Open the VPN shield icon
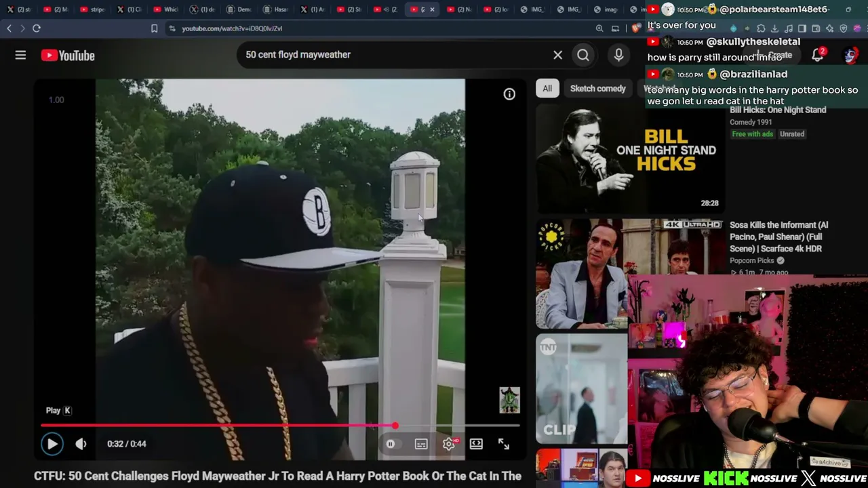 click(x=844, y=28)
